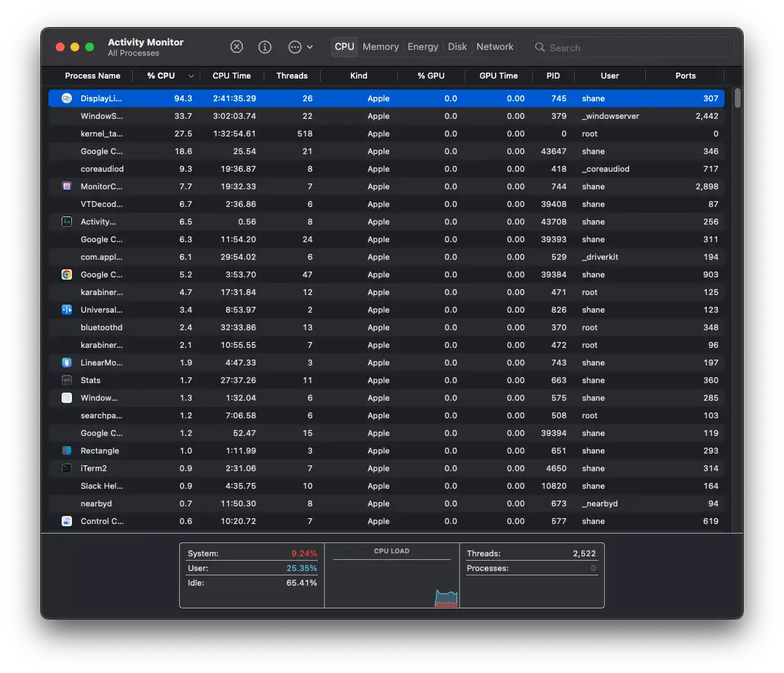Switch to the Energy tab
Viewport: 784px width, 673px height.
coord(423,46)
